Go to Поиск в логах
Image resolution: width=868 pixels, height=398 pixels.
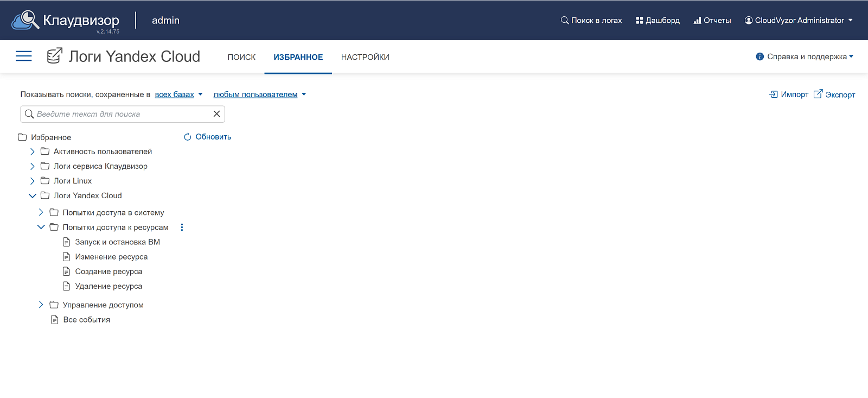(591, 20)
